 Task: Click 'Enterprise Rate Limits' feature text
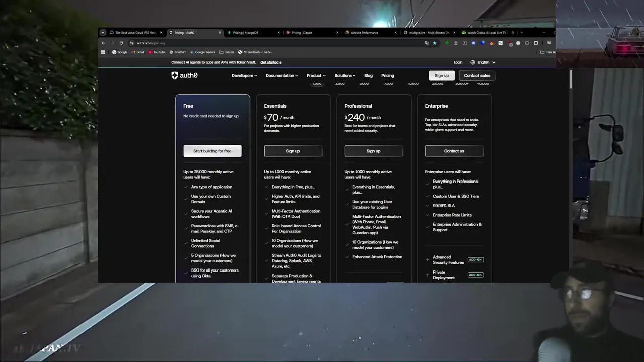click(x=452, y=215)
